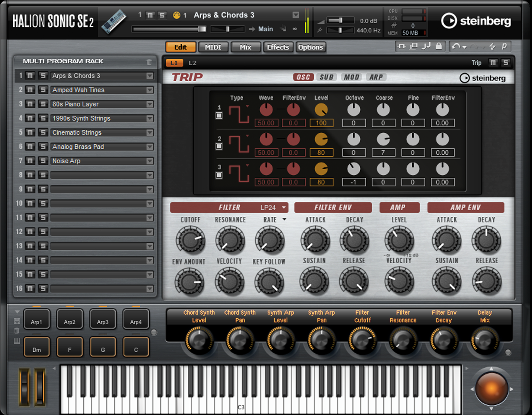Open the Main output selector
Image resolution: width=532 pixels, height=415 pixels.
click(x=265, y=29)
